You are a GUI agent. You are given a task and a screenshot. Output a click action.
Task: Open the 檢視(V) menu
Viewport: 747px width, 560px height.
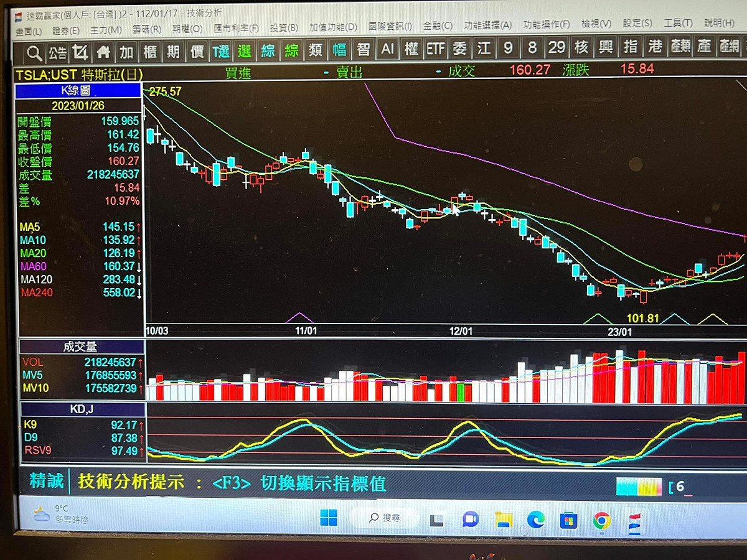[x=596, y=24]
